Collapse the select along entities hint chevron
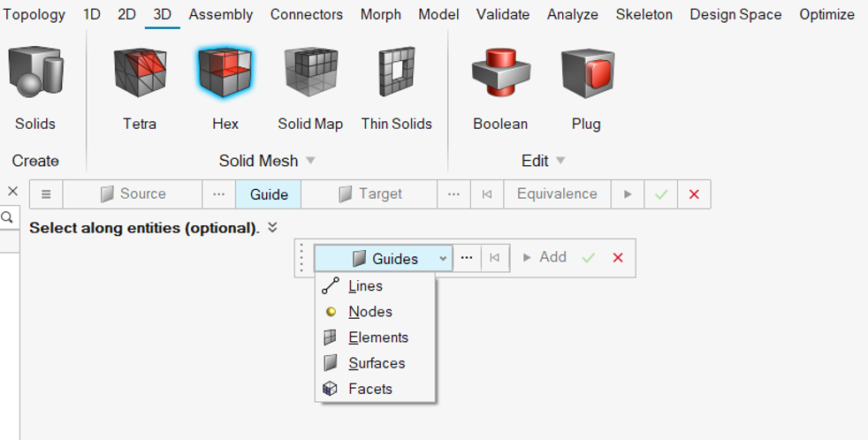Screen dimensions: 868x440 click(x=272, y=227)
